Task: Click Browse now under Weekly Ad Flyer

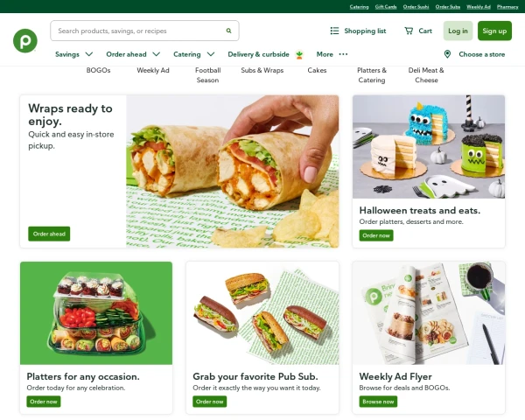Action: (378, 402)
